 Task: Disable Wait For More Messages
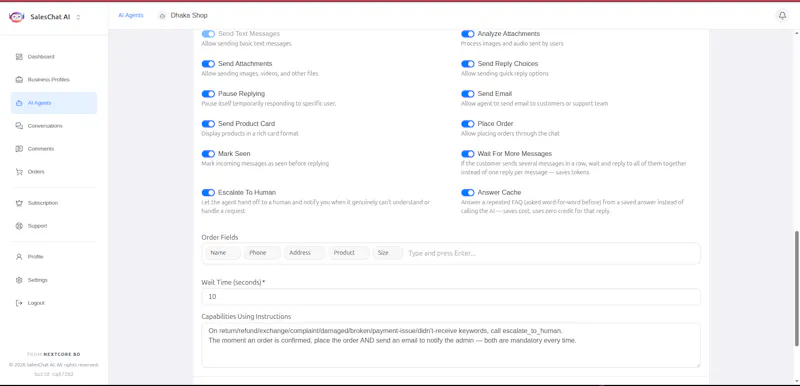[468, 153]
